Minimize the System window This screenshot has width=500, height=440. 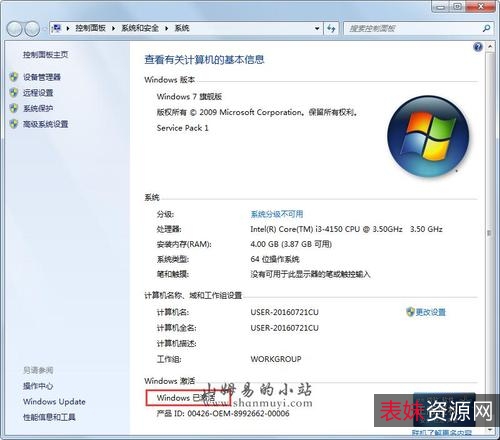point(440,7)
